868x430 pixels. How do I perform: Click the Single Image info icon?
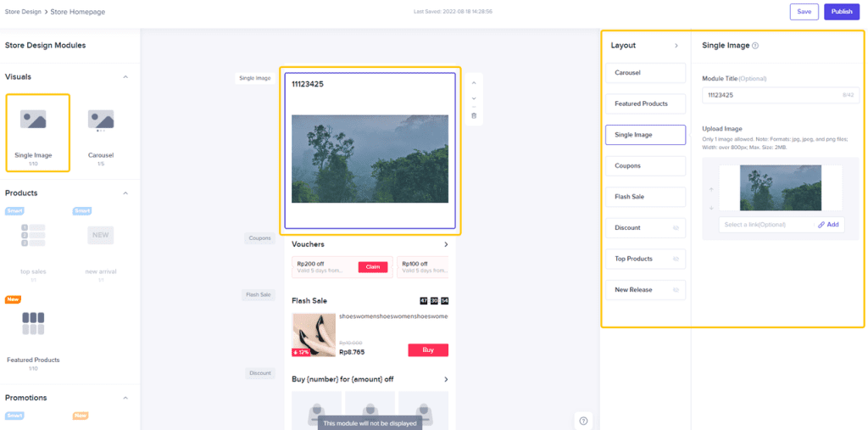click(x=755, y=46)
